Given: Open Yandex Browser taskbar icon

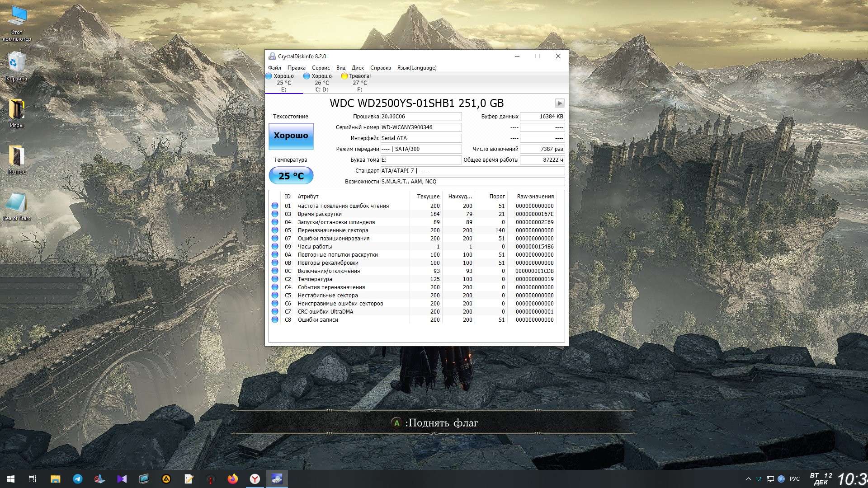Looking at the screenshot, I should tap(255, 479).
